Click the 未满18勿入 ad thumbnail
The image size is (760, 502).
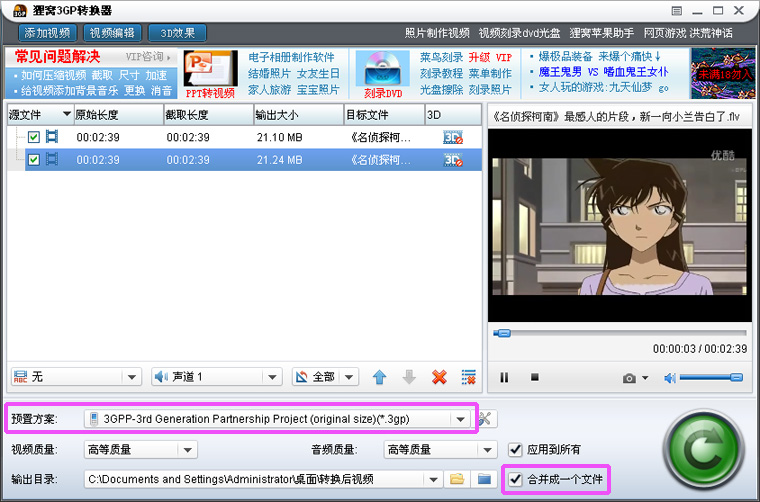tap(723, 73)
